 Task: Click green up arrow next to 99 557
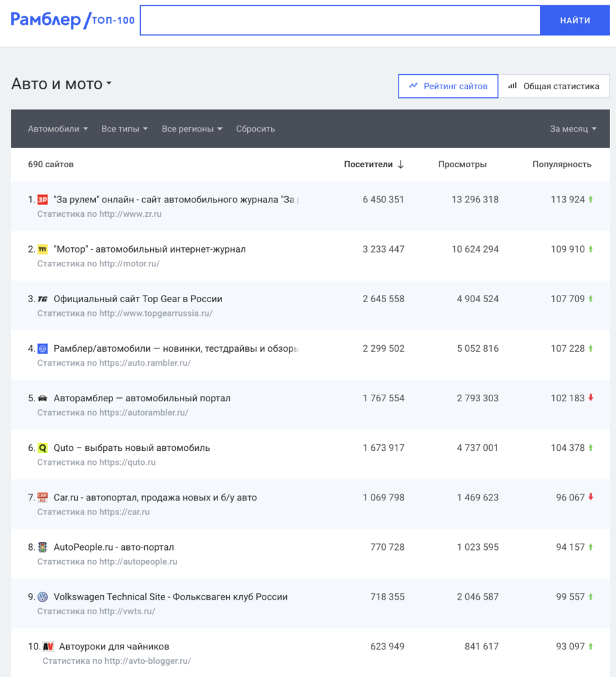(x=590, y=597)
